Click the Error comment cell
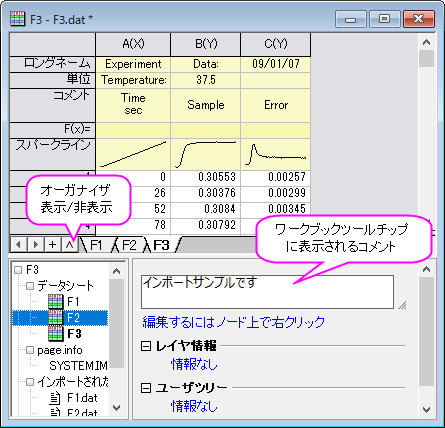The image size is (445, 428). click(x=276, y=105)
